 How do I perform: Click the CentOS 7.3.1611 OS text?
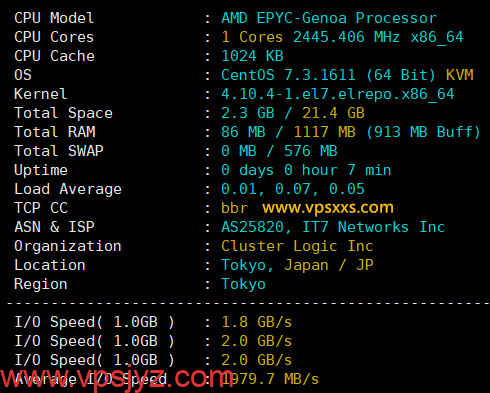288,75
